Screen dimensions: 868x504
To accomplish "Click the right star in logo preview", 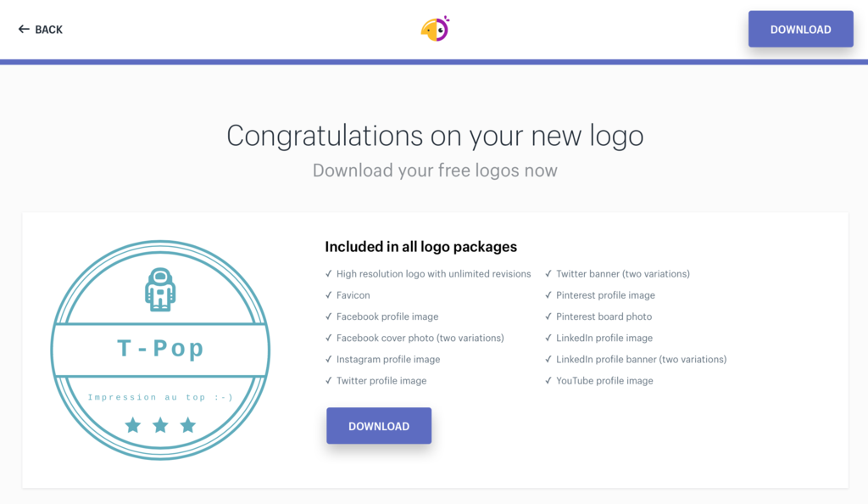I will (x=188, y=425).
